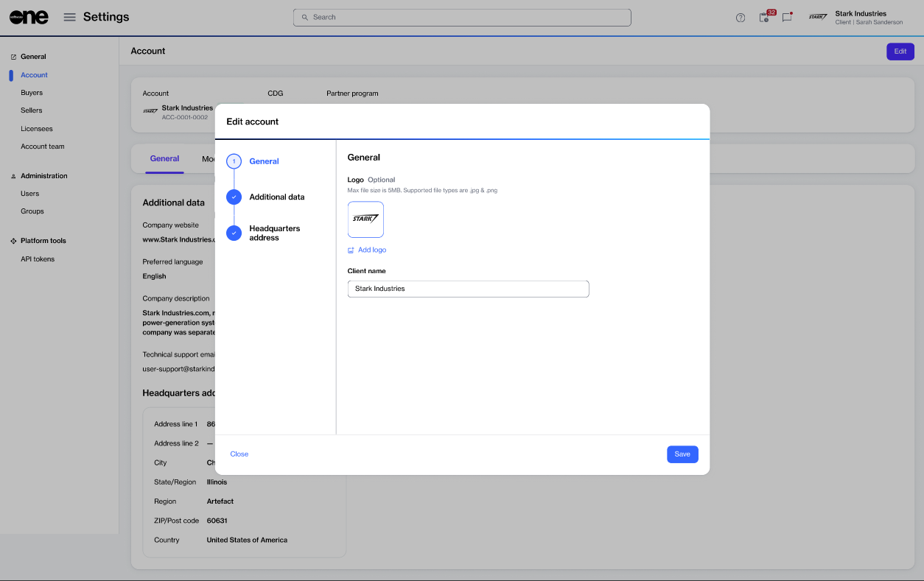
Task: Open Stark Industries account switcher
Action: pos(859,18)
